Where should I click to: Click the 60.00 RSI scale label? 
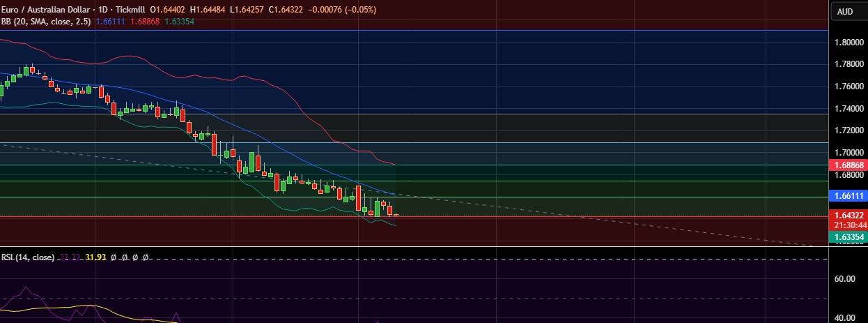(844, 279)
